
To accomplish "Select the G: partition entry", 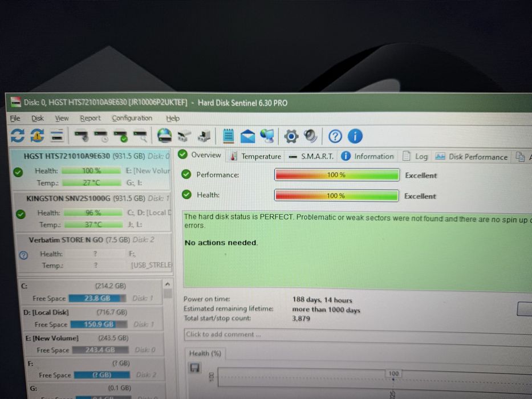I will click(97, 390).
